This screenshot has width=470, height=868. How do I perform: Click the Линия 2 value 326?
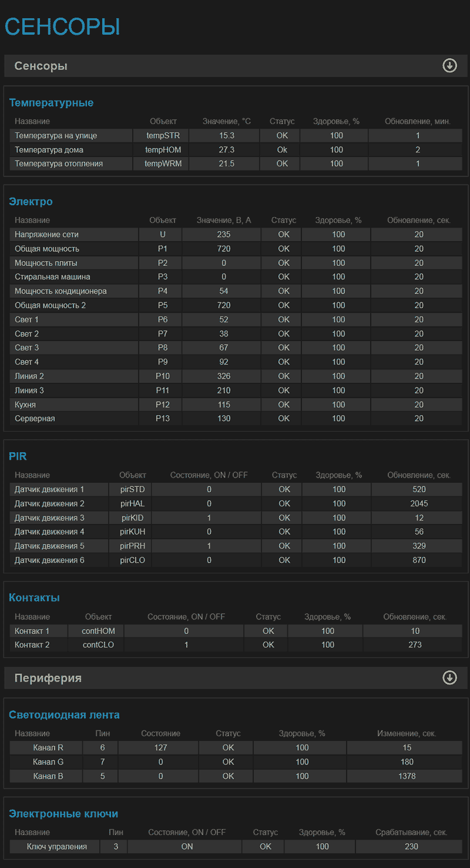(x=223, y=376)
